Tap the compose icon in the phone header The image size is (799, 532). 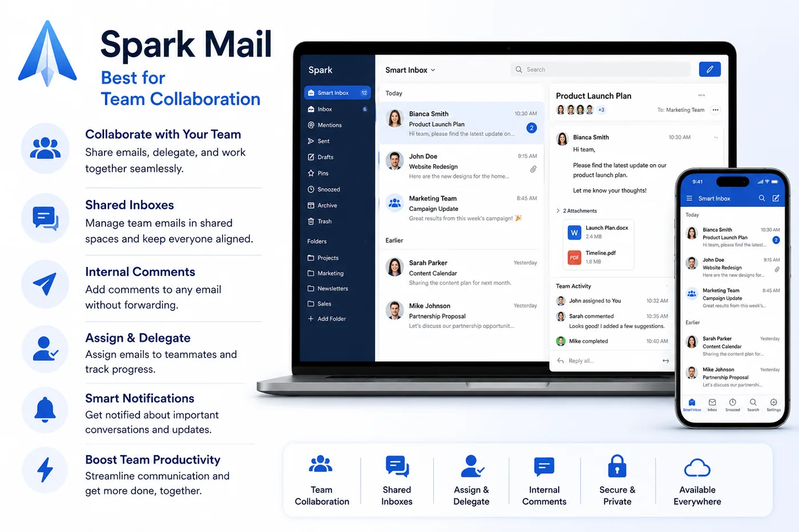pos(776,198)
